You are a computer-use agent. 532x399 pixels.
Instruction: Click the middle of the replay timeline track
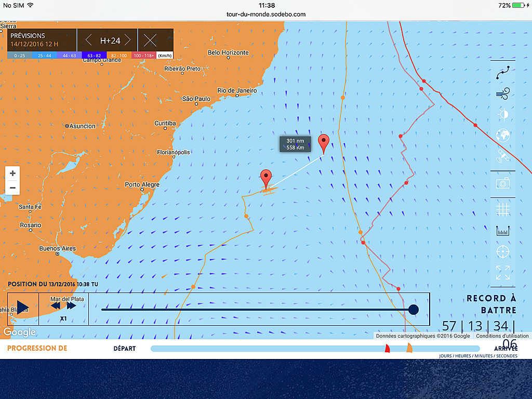click(257, 310)
